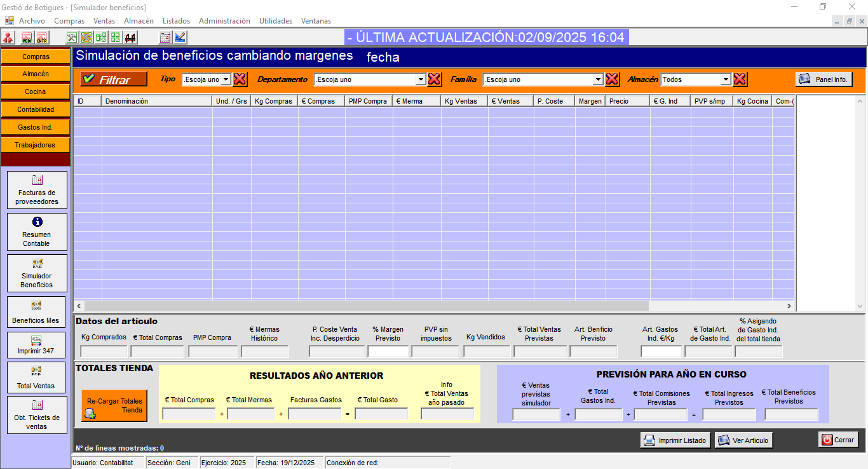The height and width of the screenshot is (469, 868).
Task: Click Imprimir 347 sidebar button
Action: 36,345
